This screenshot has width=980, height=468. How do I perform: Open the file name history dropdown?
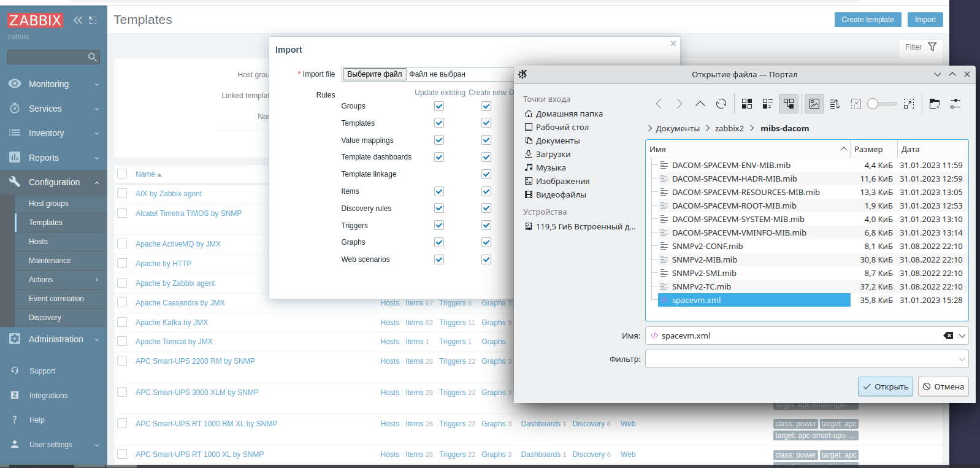point(962,336)
